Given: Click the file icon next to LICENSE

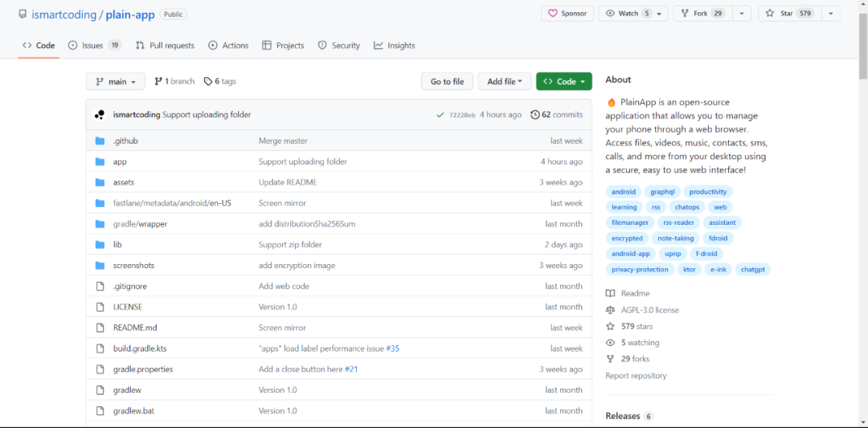Looking at the screenshot, I should [100, 307].
